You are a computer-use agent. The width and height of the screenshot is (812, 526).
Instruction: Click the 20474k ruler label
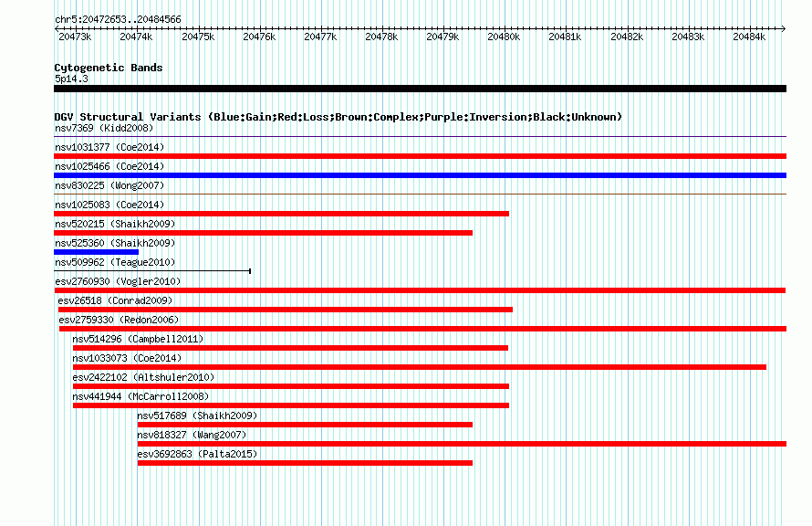click(136, 37)
